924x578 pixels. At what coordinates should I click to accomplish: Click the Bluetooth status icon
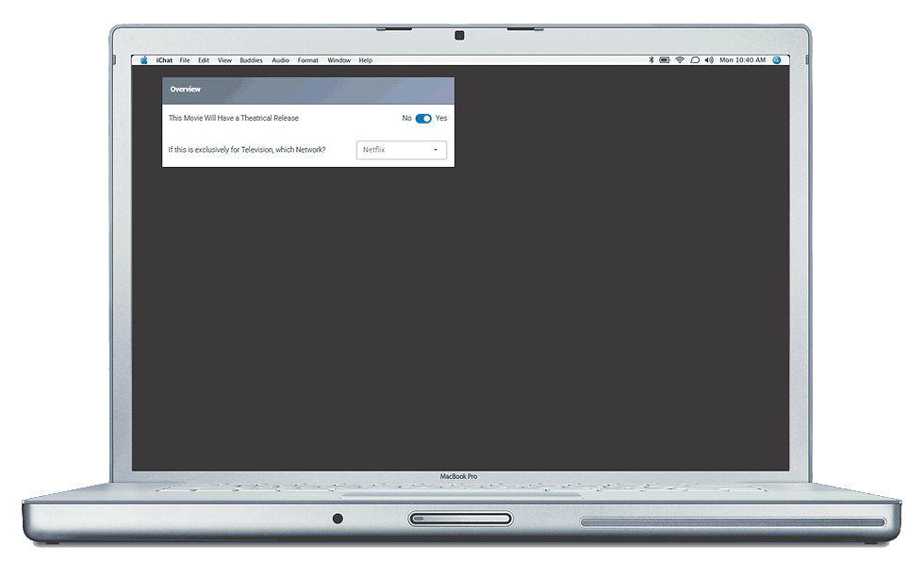pyautogui.click(x=652, y=60)
